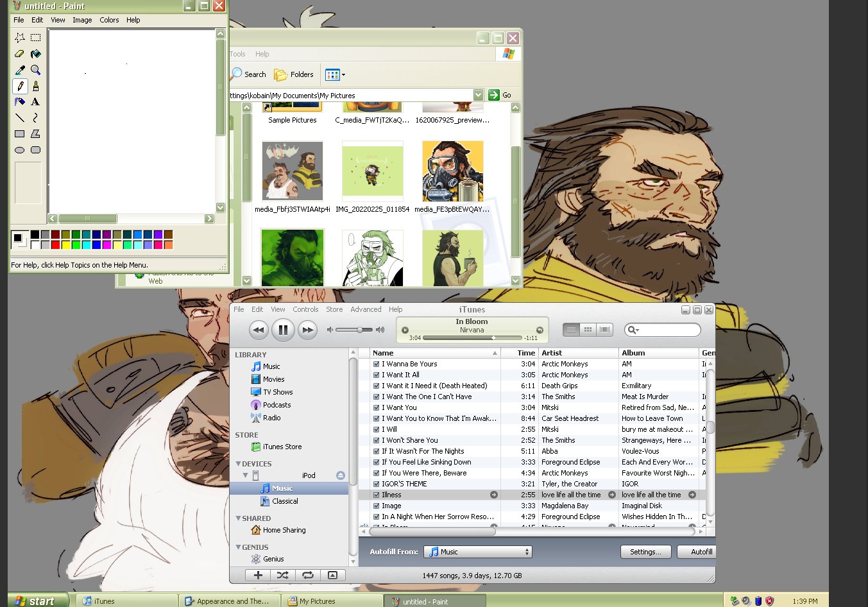The height and width of the screenshot is (607, 868).
Task: Click the iTunes volume slider
Action: coord(355,330)
